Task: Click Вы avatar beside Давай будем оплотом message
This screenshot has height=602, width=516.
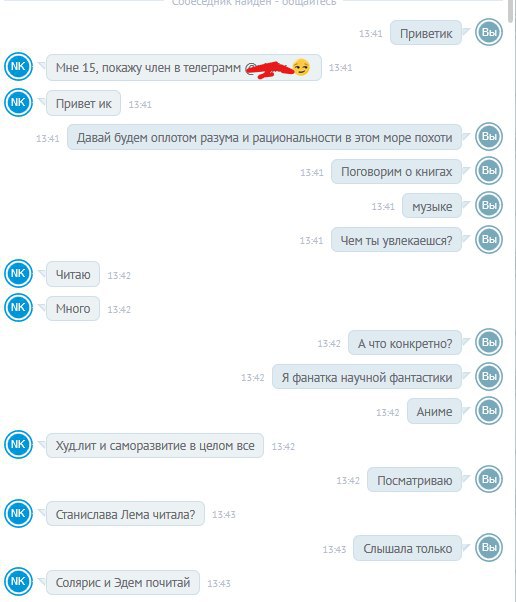Action: [489, 136]
